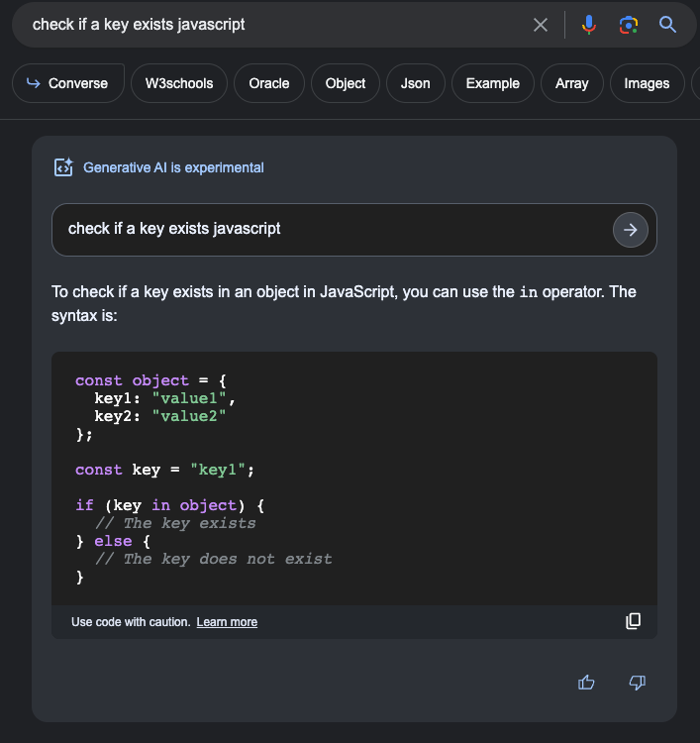Image resolution: width=700 pixels, height=743 pixels.
Task: Select the Oracle filter chip
Action: [268, 83]
